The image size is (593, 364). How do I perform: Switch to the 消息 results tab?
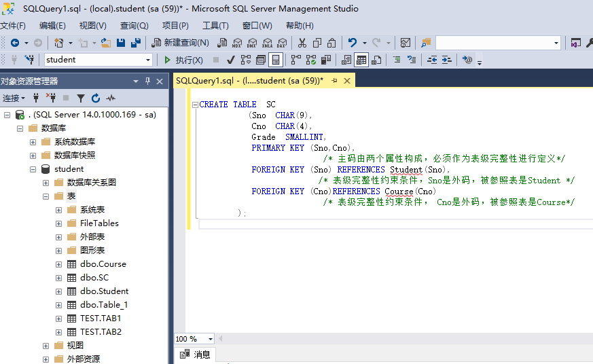point(195,354)
